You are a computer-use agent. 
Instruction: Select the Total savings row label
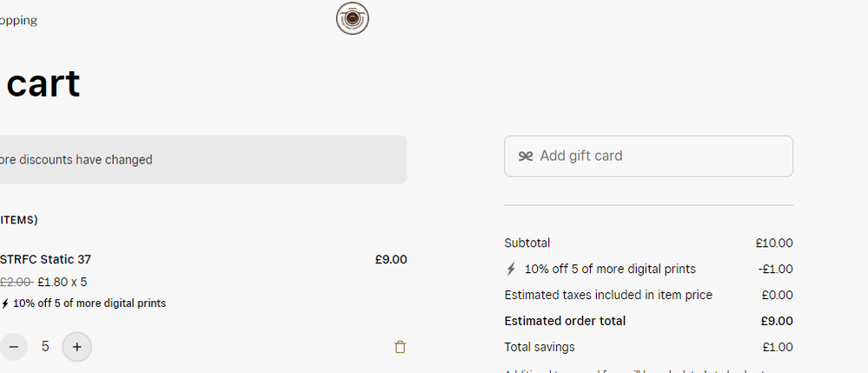[540, 347]
